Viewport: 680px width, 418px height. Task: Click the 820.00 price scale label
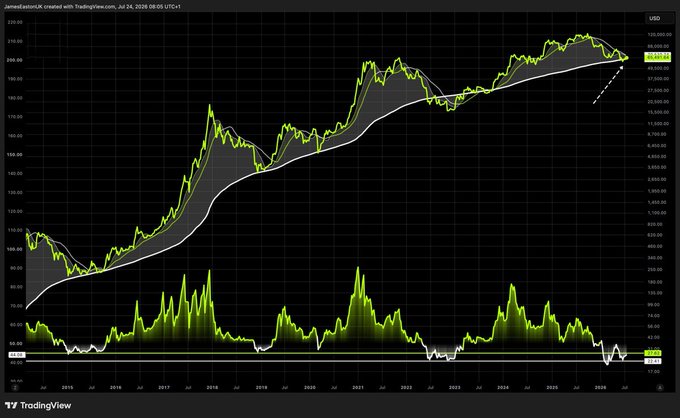click(655, 225)
